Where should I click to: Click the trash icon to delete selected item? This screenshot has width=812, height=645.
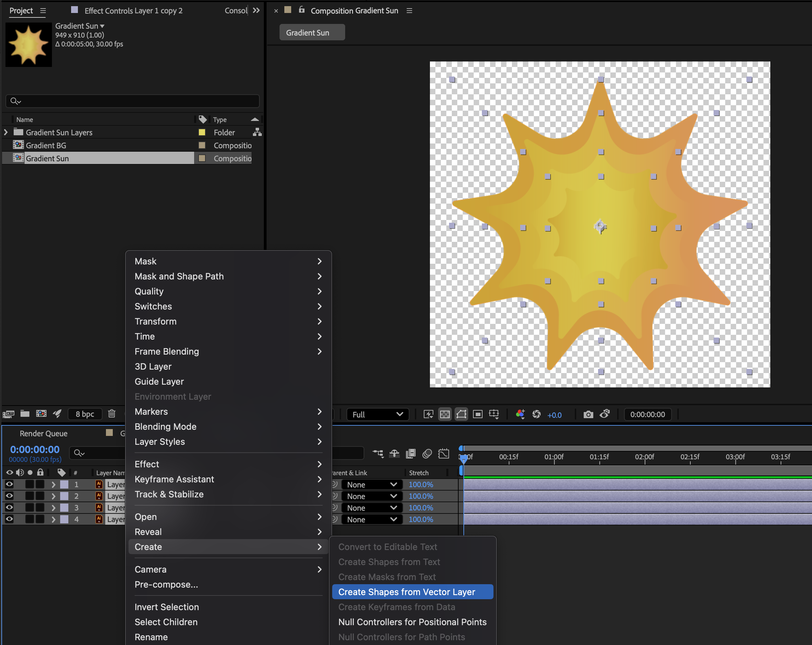(111, 414)
